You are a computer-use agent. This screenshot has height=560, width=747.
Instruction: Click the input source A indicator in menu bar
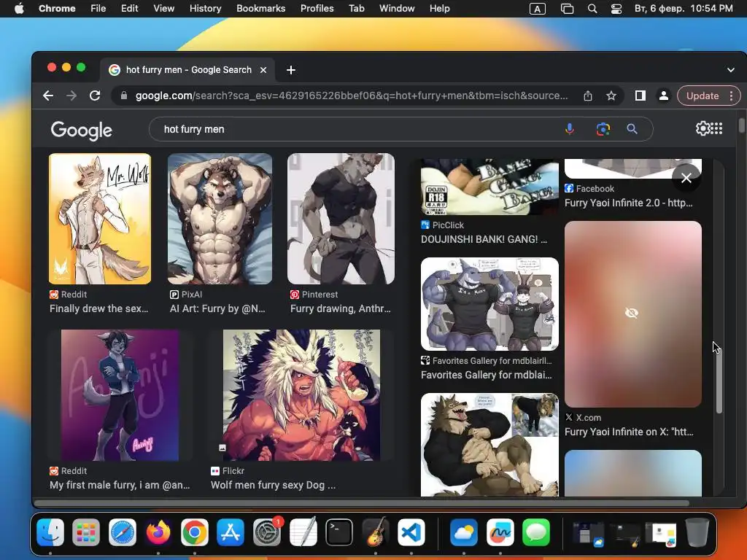pos(538,9)
